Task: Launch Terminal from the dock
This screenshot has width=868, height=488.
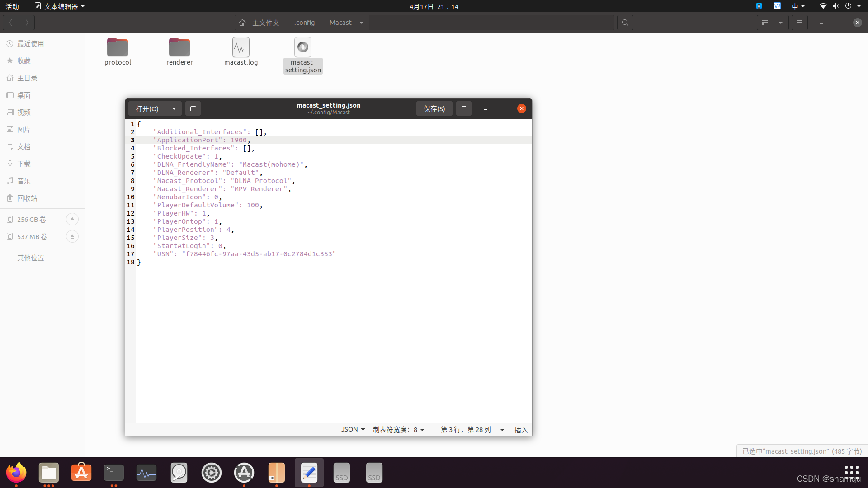Action: coord(113,473)
